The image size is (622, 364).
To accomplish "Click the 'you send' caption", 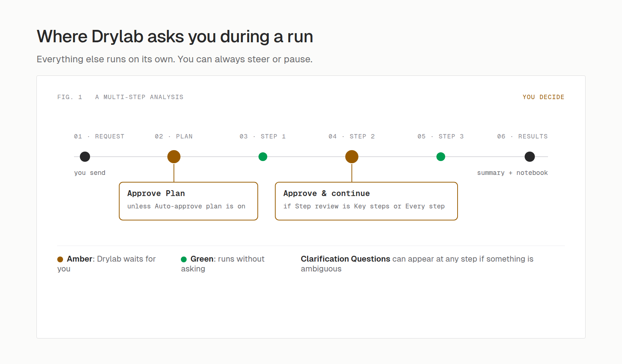I will [90, 173].
